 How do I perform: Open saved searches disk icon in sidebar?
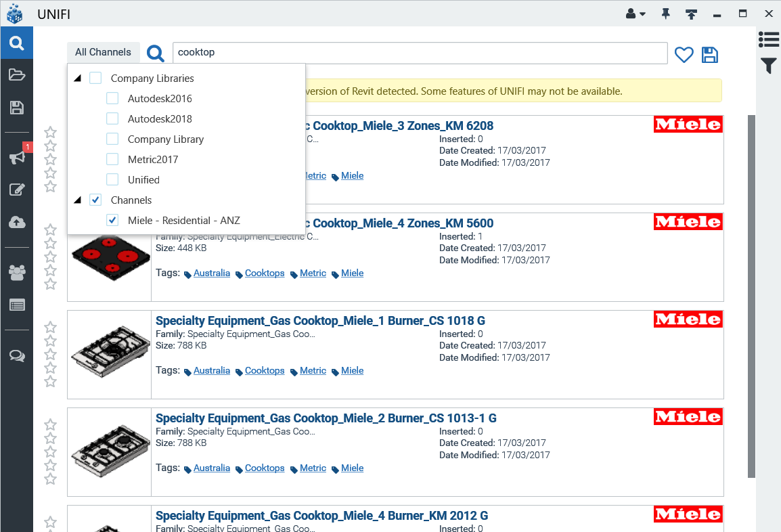click(x=17, y=108)
